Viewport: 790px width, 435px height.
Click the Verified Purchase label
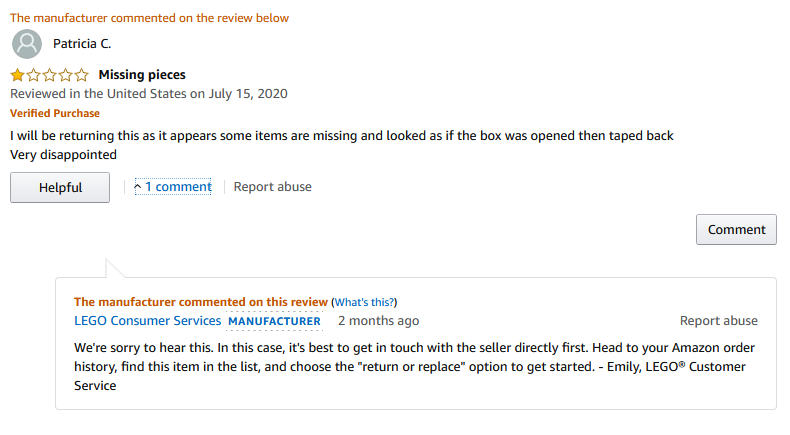55,113
